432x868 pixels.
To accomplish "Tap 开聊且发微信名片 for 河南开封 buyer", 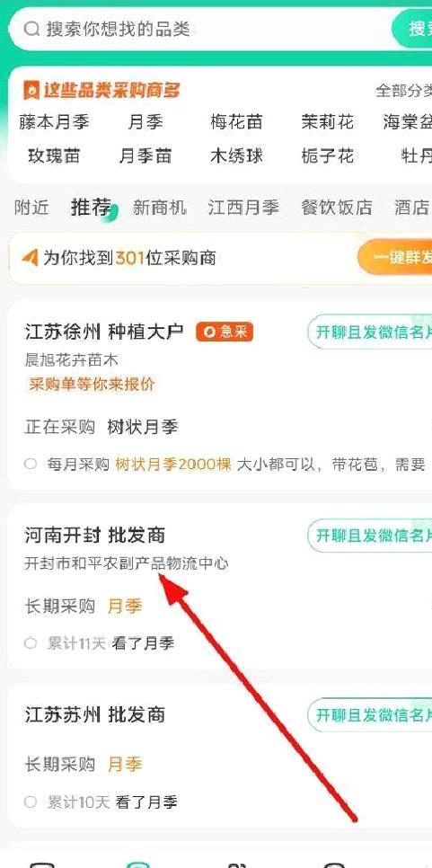I will [x=369, y=536].
